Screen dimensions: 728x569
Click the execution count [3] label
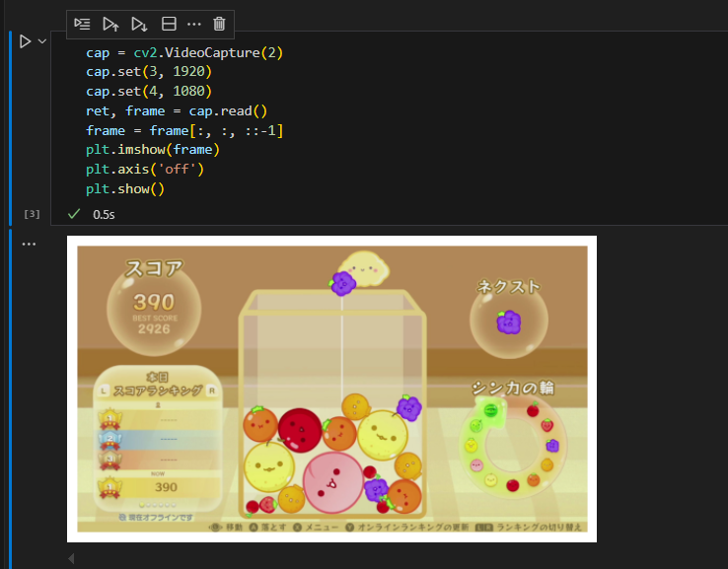coord(32,214)
